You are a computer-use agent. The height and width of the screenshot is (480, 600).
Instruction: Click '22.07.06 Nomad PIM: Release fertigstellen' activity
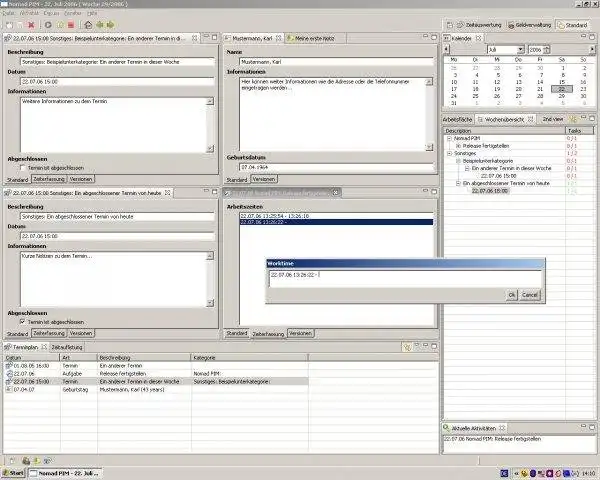[492, 439]
